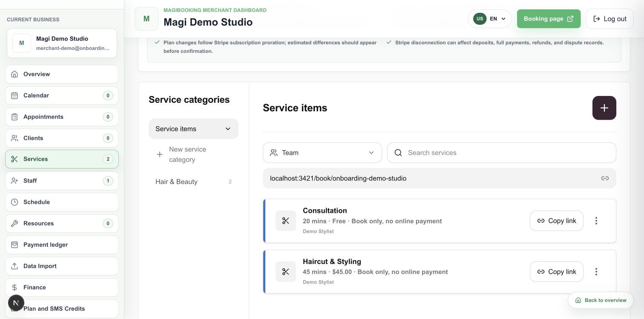Click the Consultation service title
Screen dimensions: 644x319
coord(325,211)
